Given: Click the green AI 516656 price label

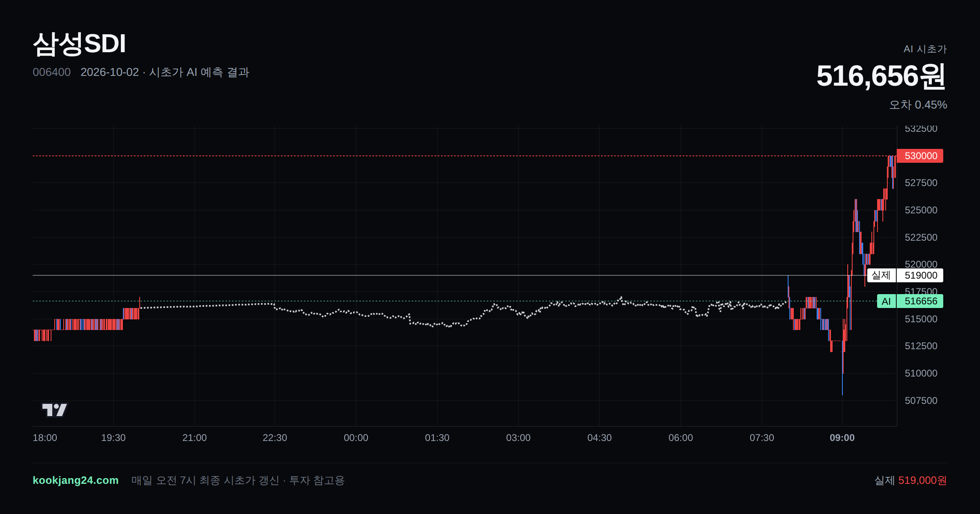Looking at the screenshot, I should pyautogui.click(x=910, y=301).
